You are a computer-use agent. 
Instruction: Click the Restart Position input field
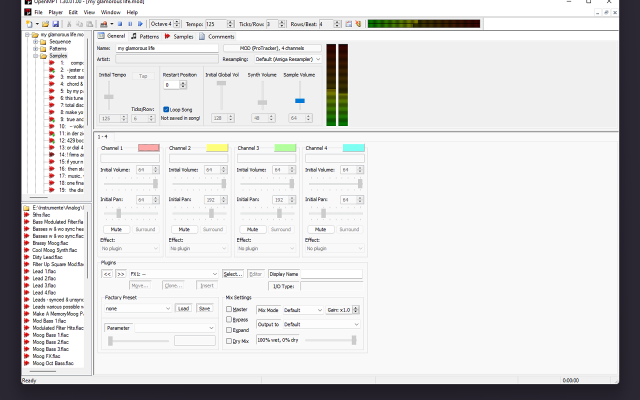(172, 85)
